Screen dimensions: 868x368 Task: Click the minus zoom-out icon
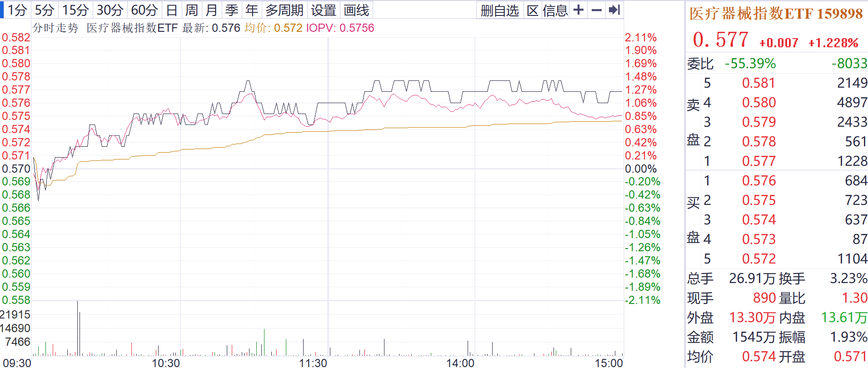tap(597, 10)
